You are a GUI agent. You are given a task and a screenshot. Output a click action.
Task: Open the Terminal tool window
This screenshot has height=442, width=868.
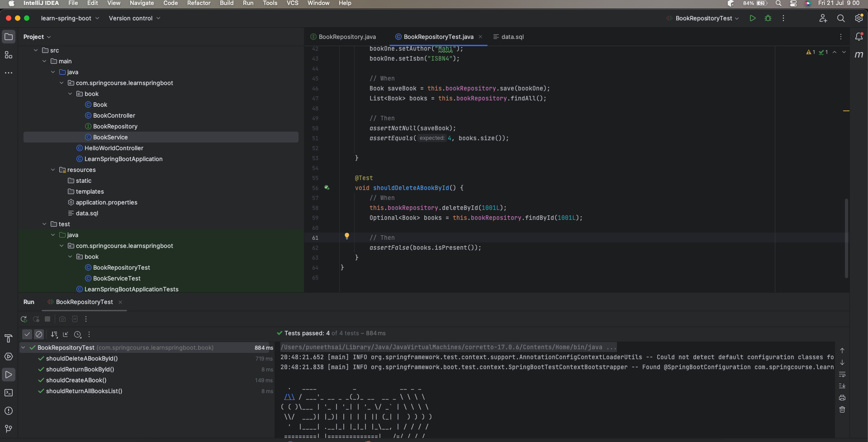(9, 393)
